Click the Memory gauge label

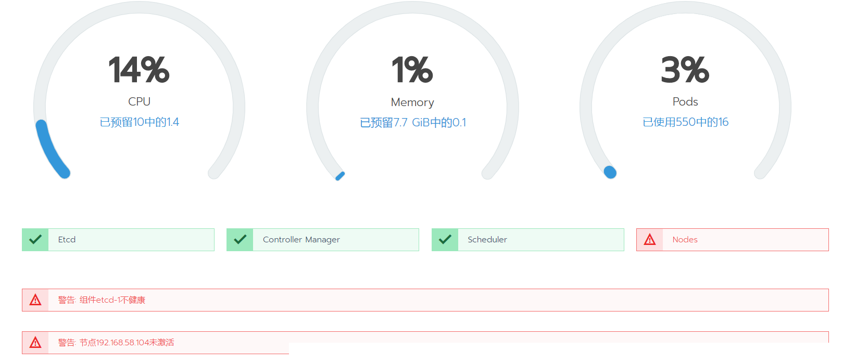point(412,102)
